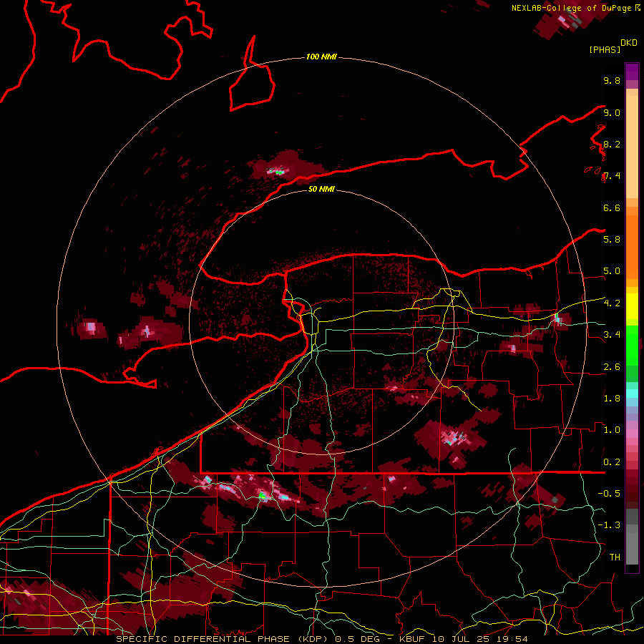Screen dimensions: 644x644
Task: Click the 5.8 scale value
Action: pyautogui.click(x=612, y=240)
